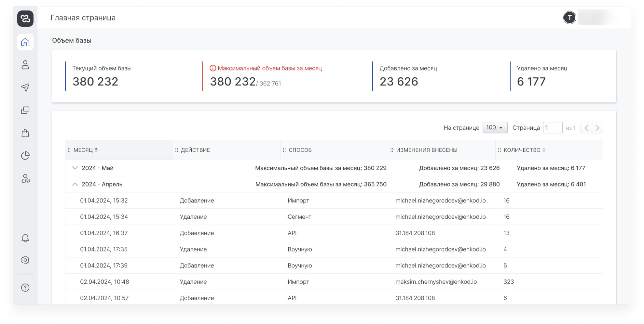Expand the 2024 - Май row
This screenshot has height=324, width=644.
pos(75,168)
